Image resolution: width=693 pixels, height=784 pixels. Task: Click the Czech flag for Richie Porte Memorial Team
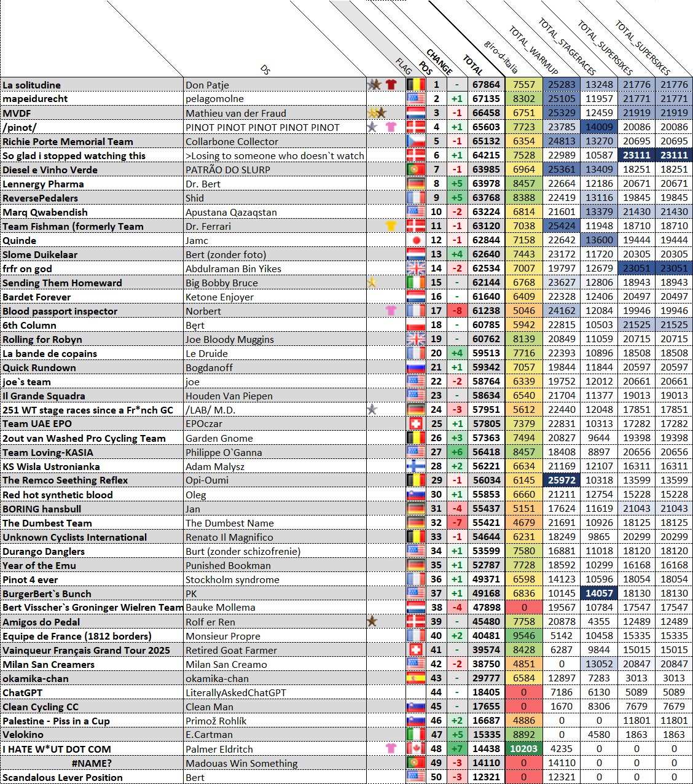[416, 141]
